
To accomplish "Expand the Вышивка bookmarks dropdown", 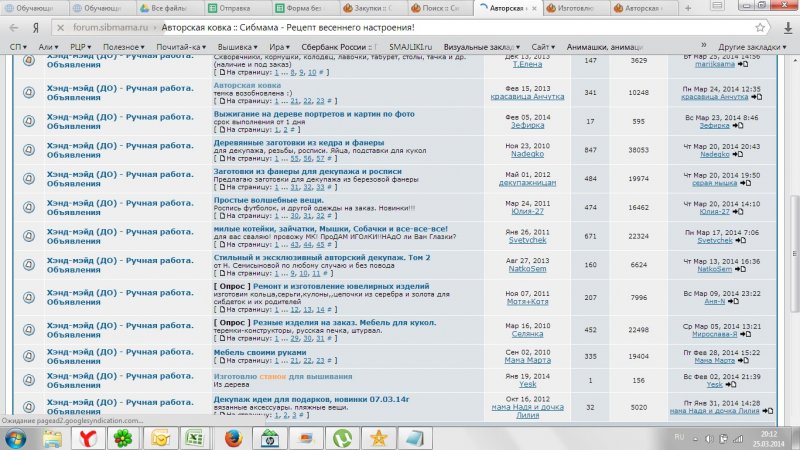I will click(237, 46).
